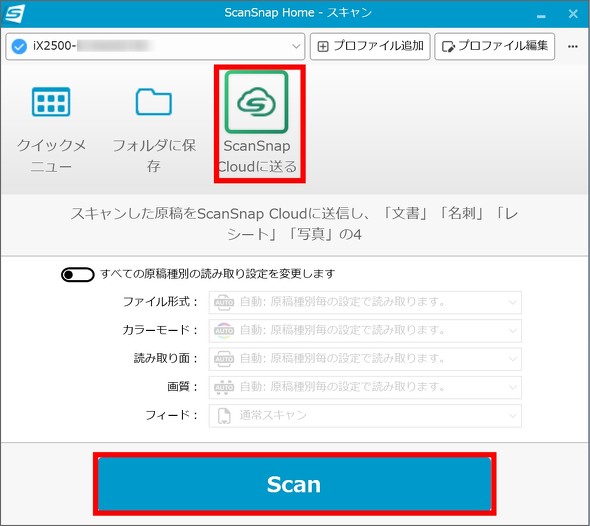Click the 画質 label
Screen dimensions: 590x526
[x=182, y=386]
